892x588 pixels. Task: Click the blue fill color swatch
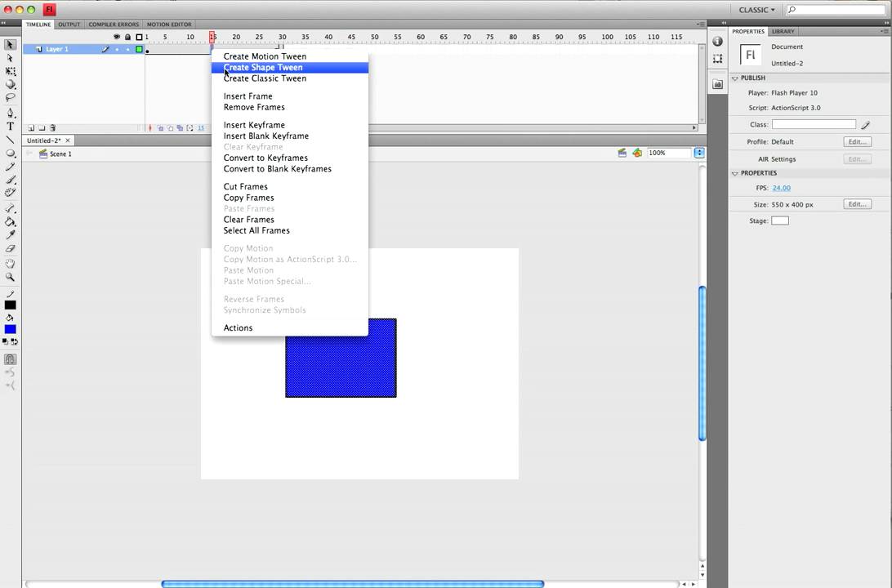pos(11,329)
